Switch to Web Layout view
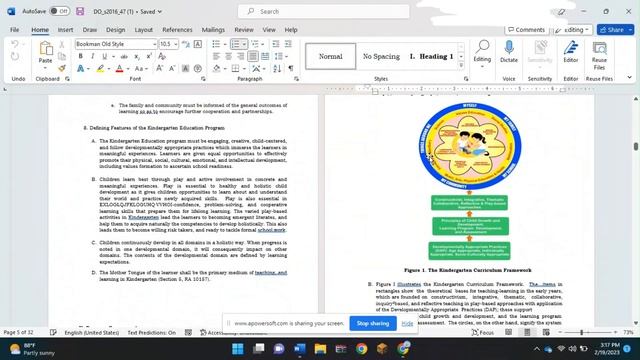The width and height of the screenshot is (640, 360). pos(546,333)
